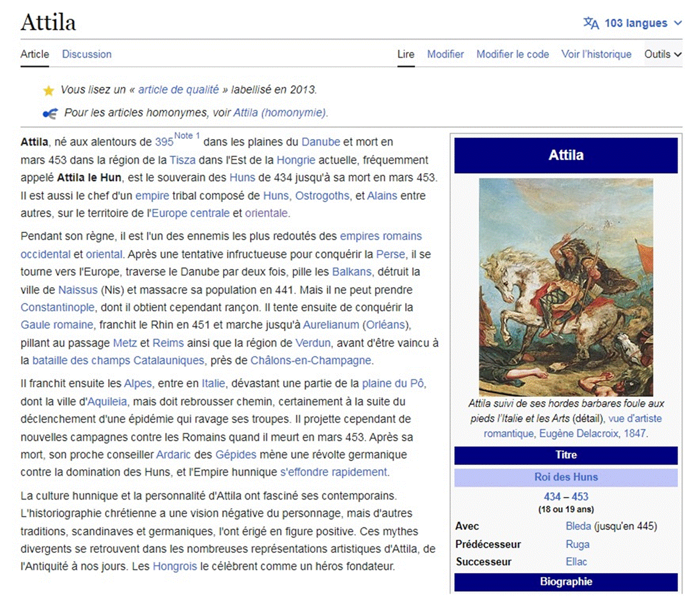Image resolution: width=696 pixels, height=616 pixels.
Task: Click the gold quality-article star icon
Action: [x=49, y=90]
